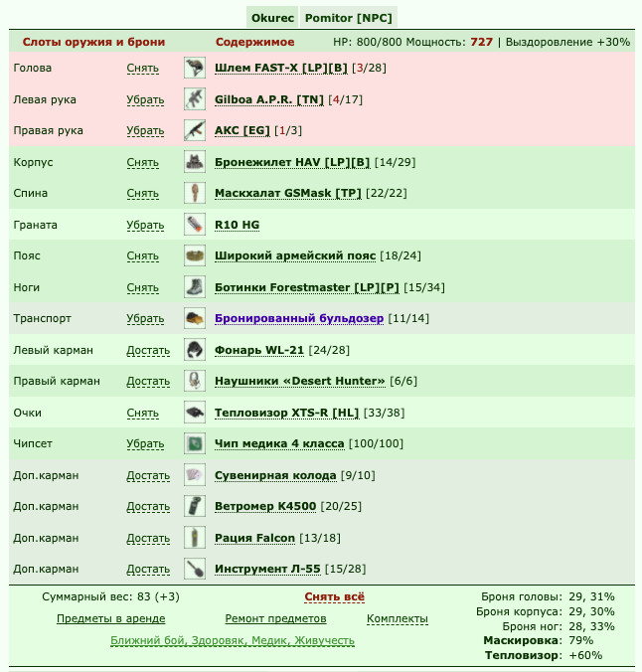Image resolution: width=642 pixels, height=672 pixels.
Task: Open Предметы в аренде
Action: pyautogui.click(x=111, y=619)
